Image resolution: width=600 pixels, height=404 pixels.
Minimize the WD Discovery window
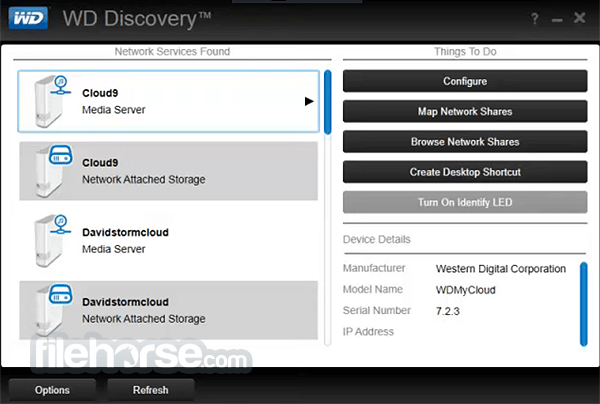click(x=557, y=20)
